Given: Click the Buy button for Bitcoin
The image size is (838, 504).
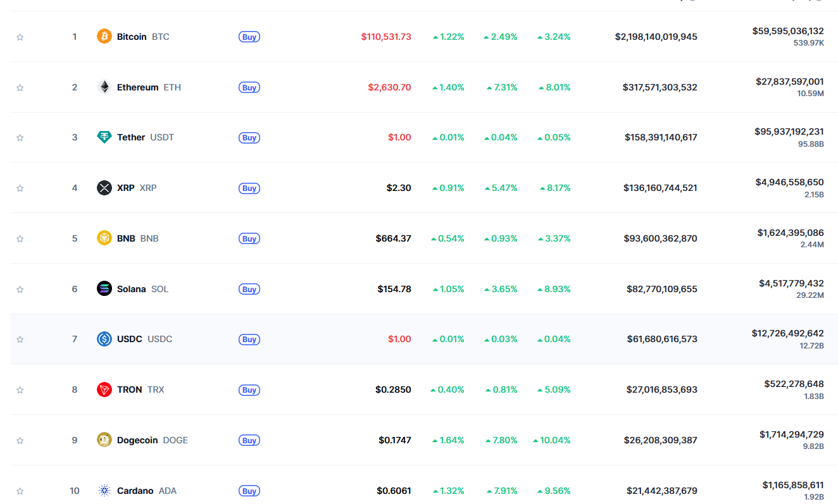Looking at the screenshot, I should coord(249,37).
